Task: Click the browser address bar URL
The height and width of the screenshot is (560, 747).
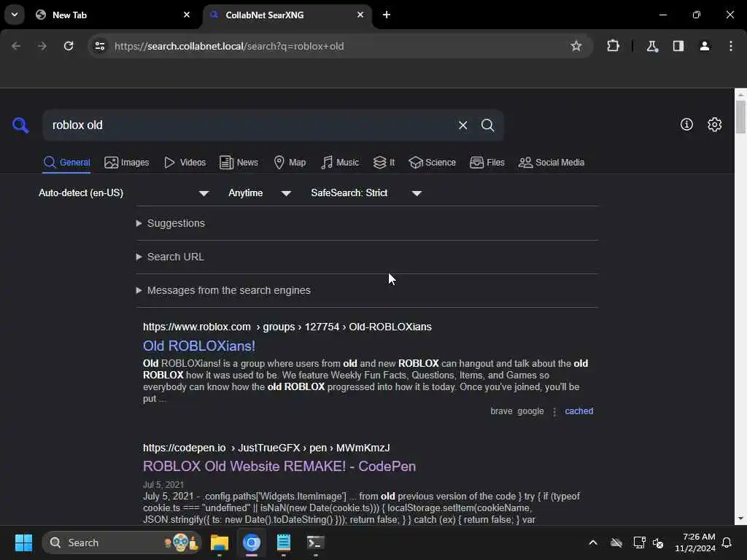Action: pos(228,46)
